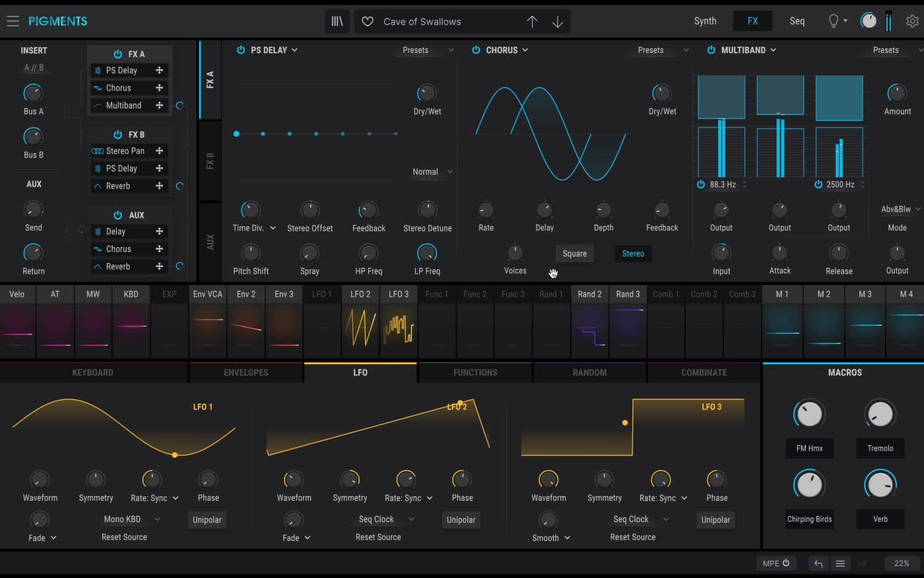Click the Tremolo macro label
This screenshot has width=924, height=578.
tap(880, 448)
